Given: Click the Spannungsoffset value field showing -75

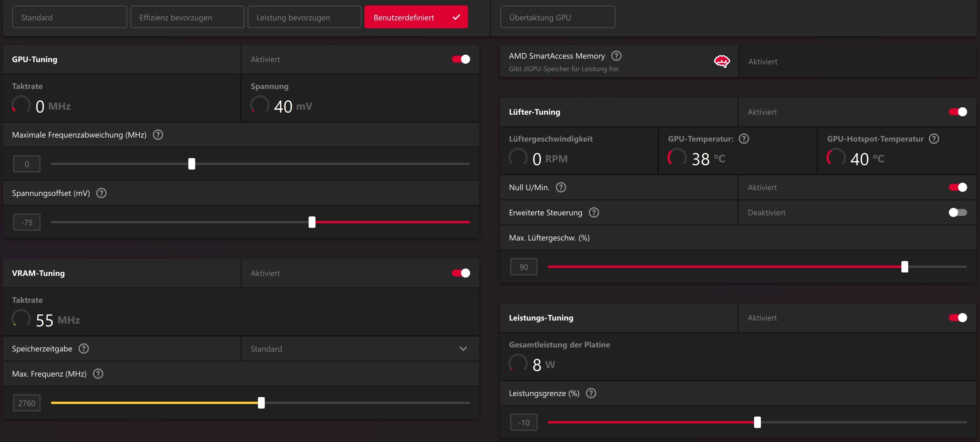Looking at the screenshot, I should (27, 222).
